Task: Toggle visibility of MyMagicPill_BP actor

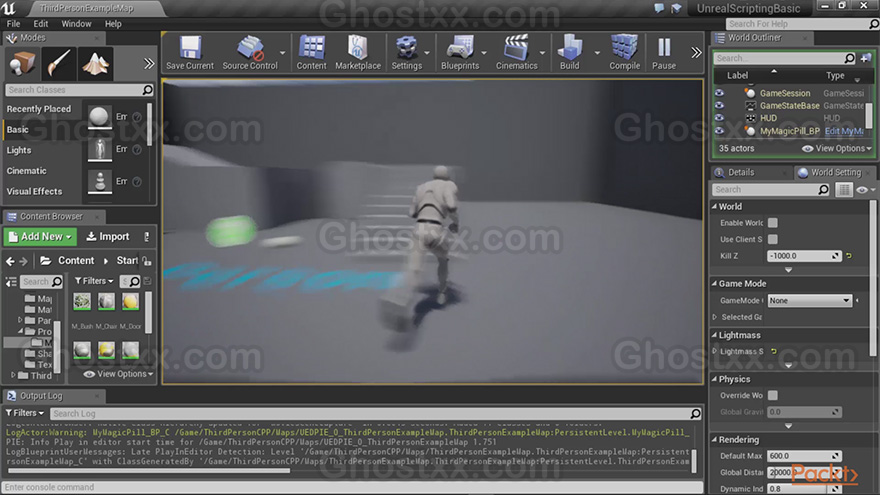Action: [x=719, y=130]
